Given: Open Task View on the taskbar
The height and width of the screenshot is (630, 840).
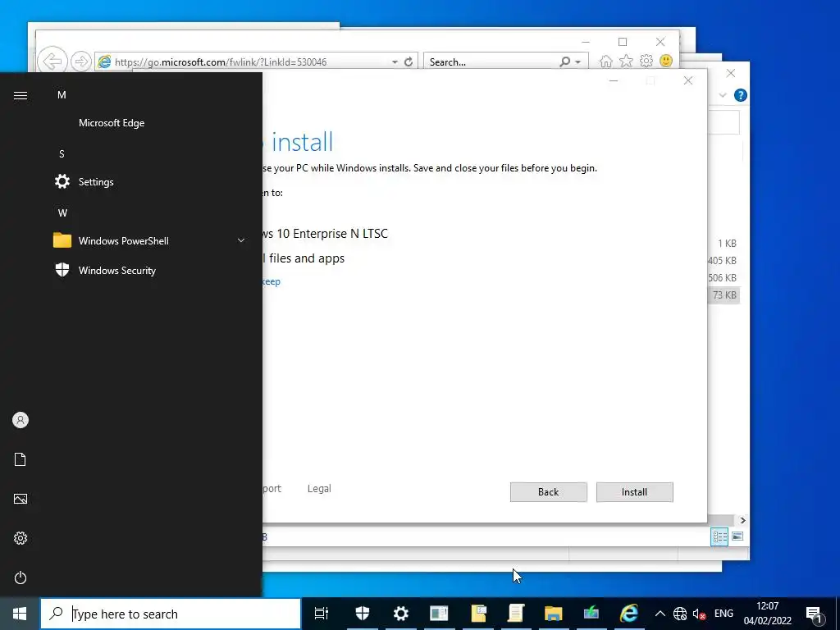Looking at the screenshot, I should [322, 614].
